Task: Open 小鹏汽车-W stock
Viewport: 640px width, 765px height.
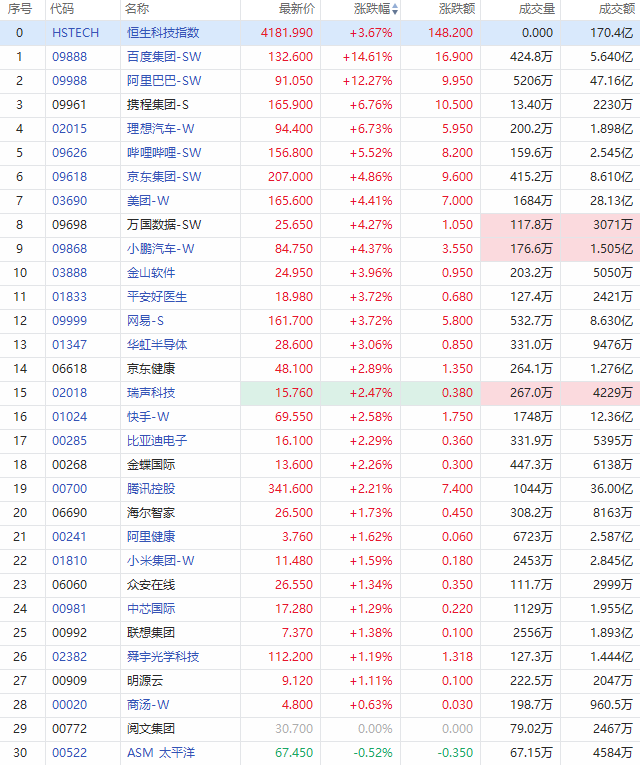Action: pyautogui.click(x=160, y=248)
